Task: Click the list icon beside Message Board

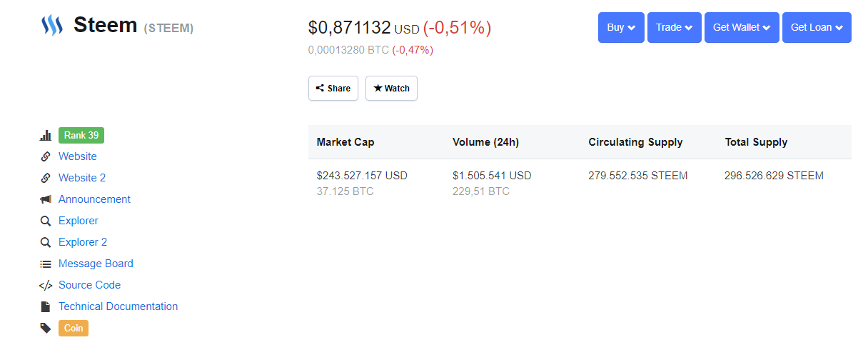Action: [46, 264]
